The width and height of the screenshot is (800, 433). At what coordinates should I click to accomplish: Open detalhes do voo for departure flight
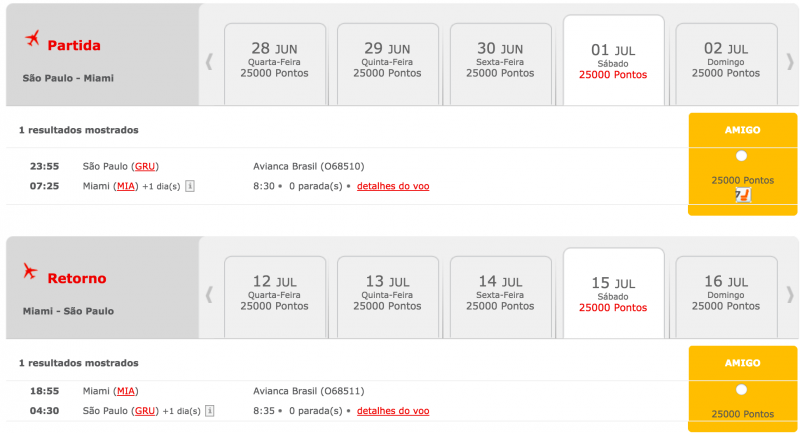393,186
